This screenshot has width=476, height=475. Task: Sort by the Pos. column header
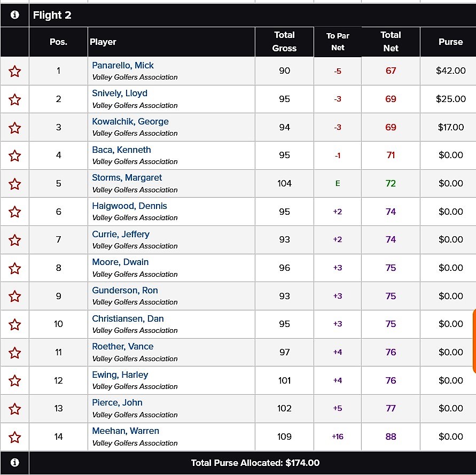pyautogui.click(x=58, y=42)
